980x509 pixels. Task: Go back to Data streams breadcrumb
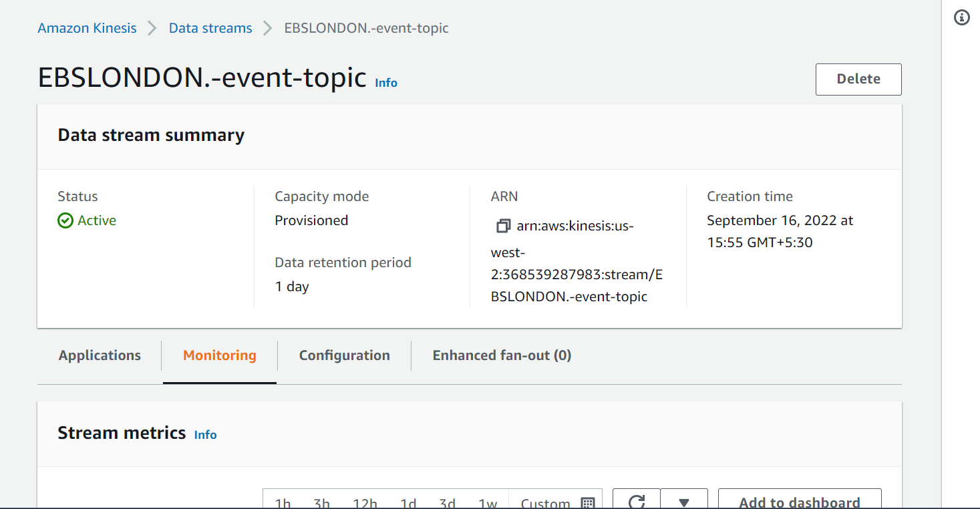[x=210, y=28]
